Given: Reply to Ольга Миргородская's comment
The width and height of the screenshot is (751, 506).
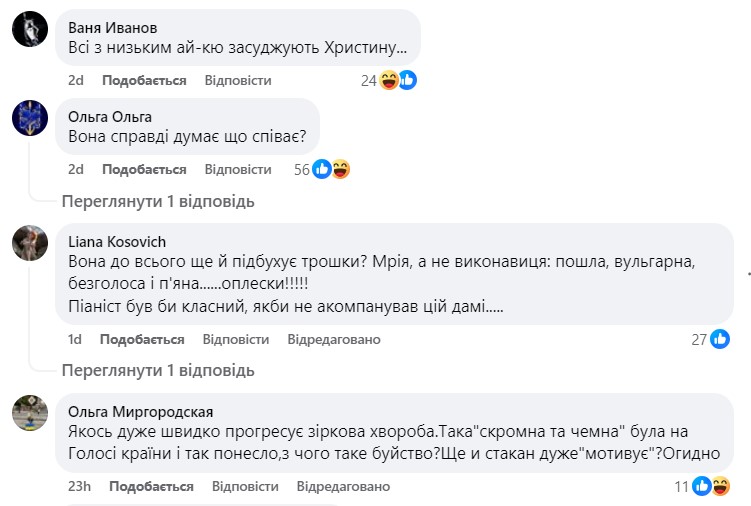Looking at the screenshot, I should click(x=245, y=486).
